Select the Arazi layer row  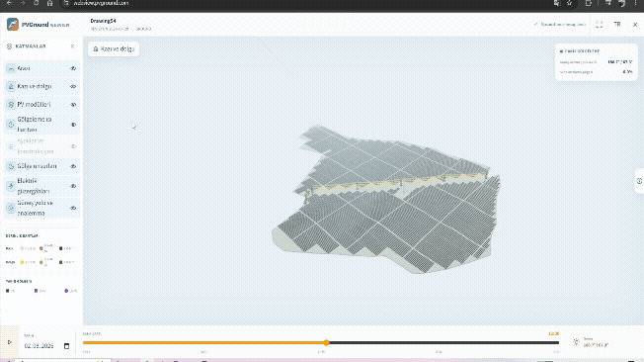41,68
